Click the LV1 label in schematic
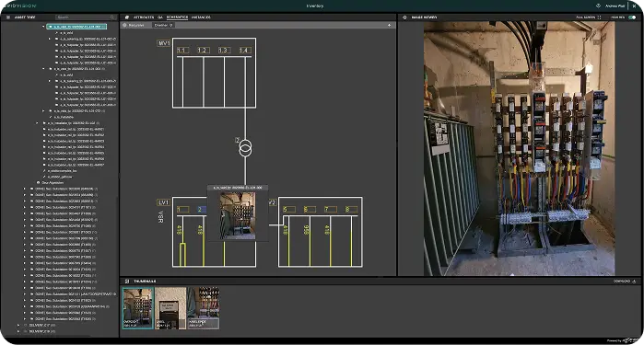644x345 pixels. (163, 202)
